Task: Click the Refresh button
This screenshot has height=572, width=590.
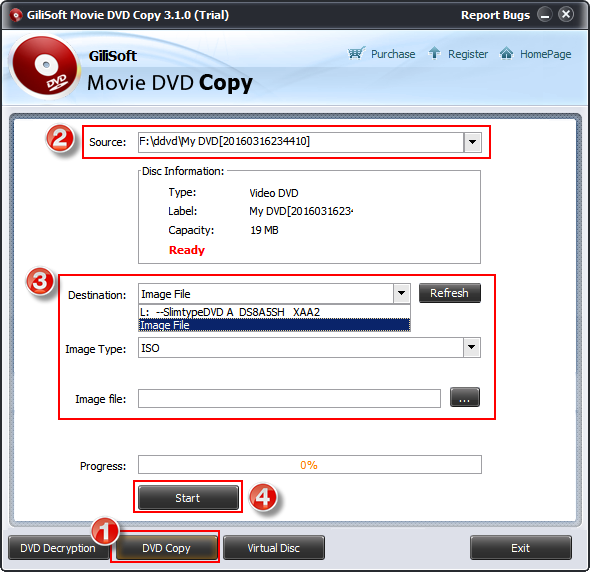Action: [450, 293]
